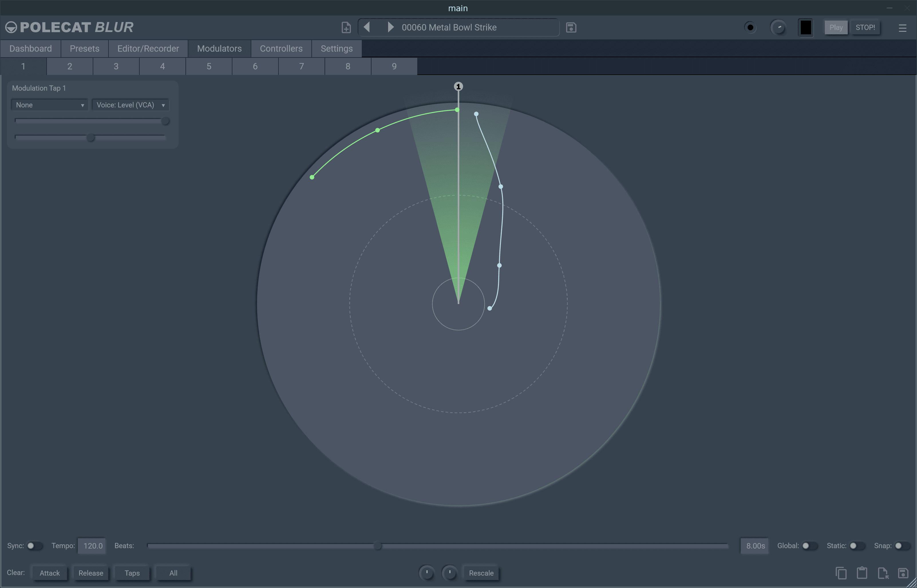The image size is (917, 588).
Task: Click the Polecat Blur logo icon
Action: click(11, 27)
